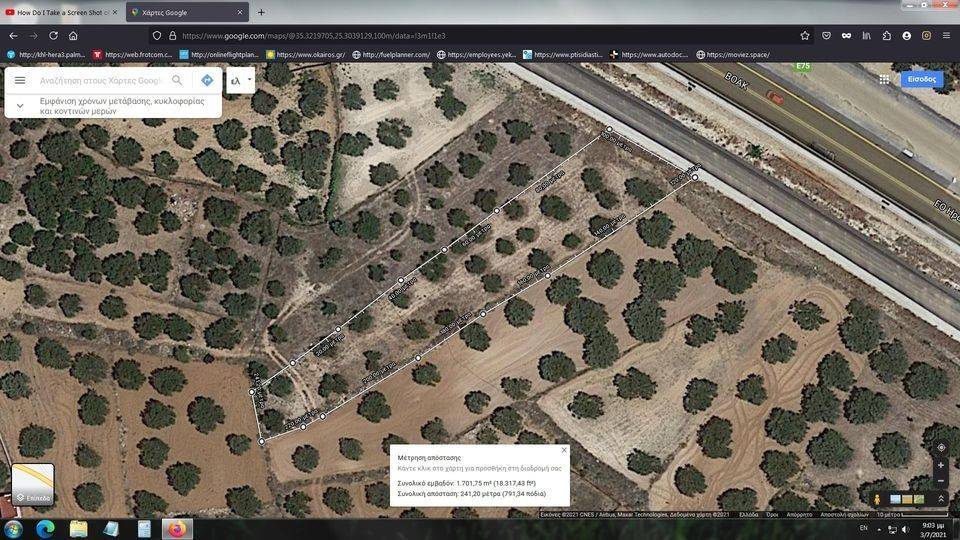This screenshot has height=540, width=960.
Task: Open the okairos.gr bookmark
Action: coord(305,54)
